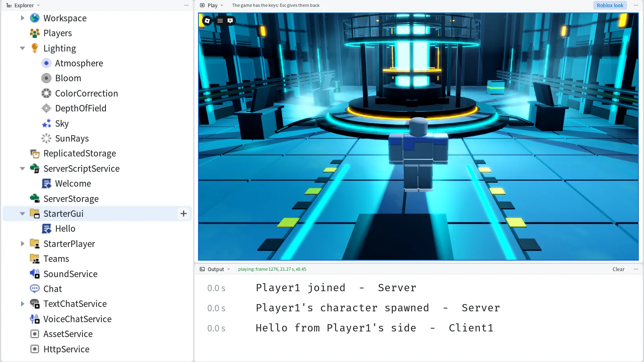This screenshot has height=362, width=644.
Task: Select ServerStorage in the Explorer
Action: [97, 199]
